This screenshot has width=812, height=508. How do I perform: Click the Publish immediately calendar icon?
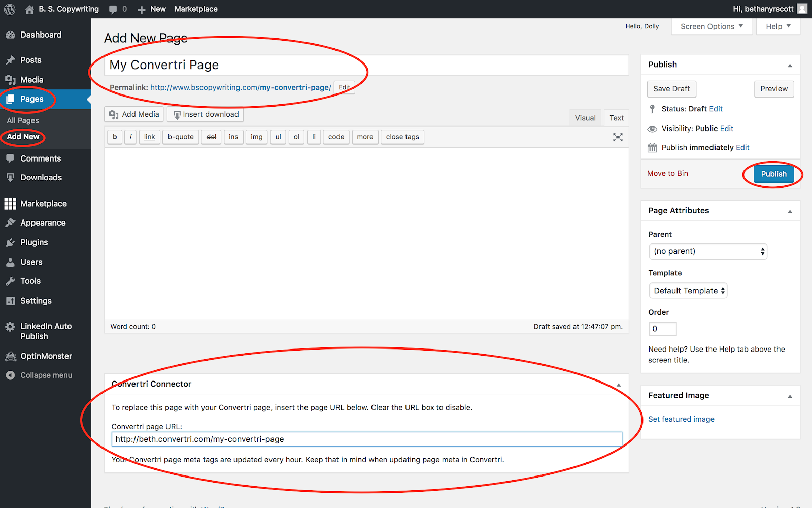pos(652,148)
